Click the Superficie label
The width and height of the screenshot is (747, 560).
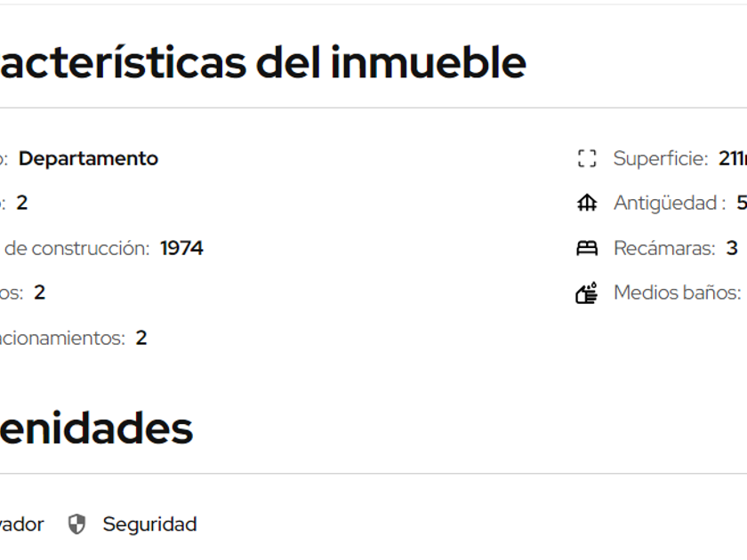pyautogui.click(x=660, y=159)
